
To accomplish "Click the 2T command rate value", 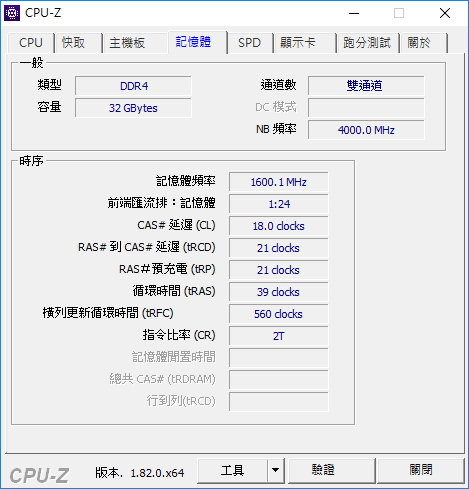I will [x=279, y=336].
